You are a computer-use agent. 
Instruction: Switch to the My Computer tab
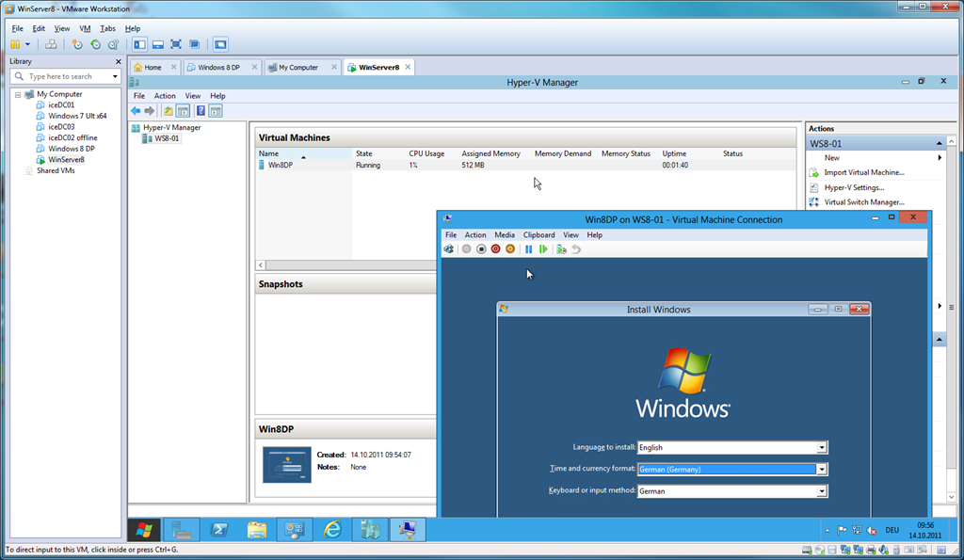[x=298, y=68]
